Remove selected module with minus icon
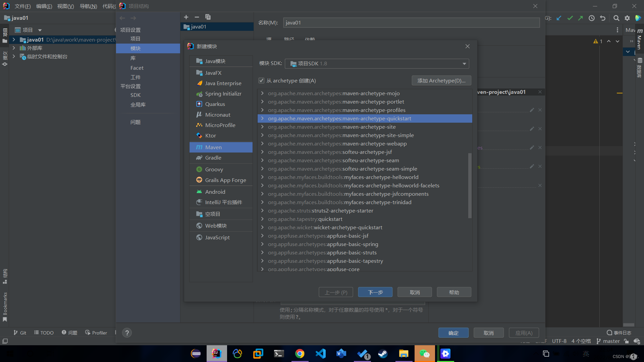Viewport: 644px width, 362px height. click(x=197, y=17)
